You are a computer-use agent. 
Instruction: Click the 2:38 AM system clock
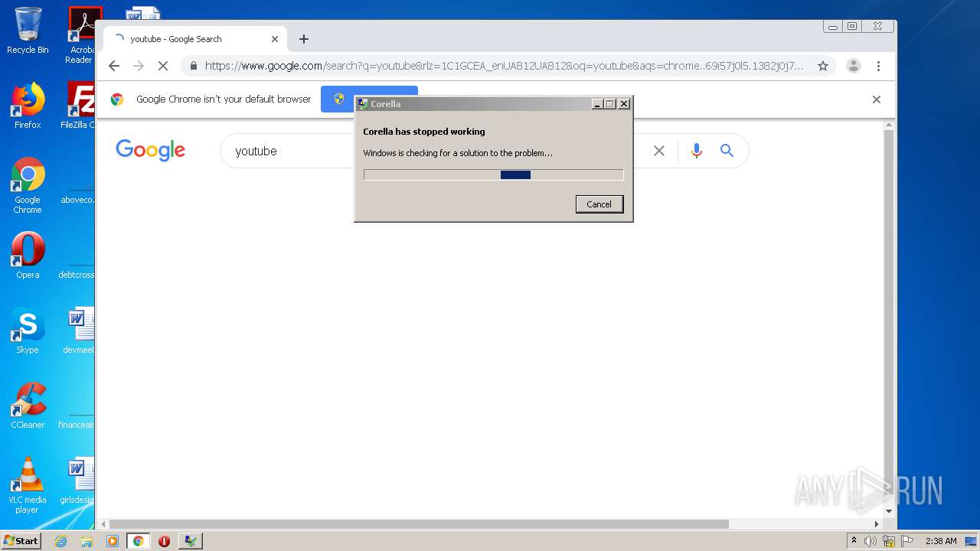941,541
